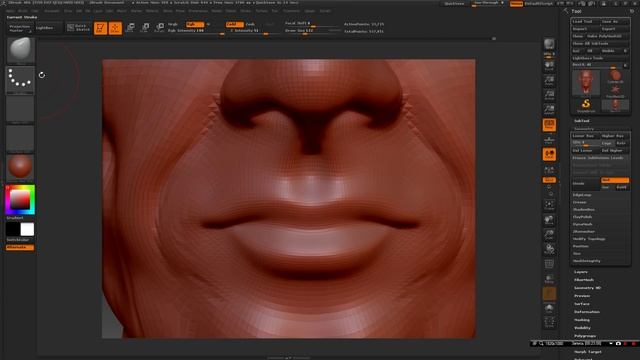Select the Cylinder3D tool icon

[615, 76]
